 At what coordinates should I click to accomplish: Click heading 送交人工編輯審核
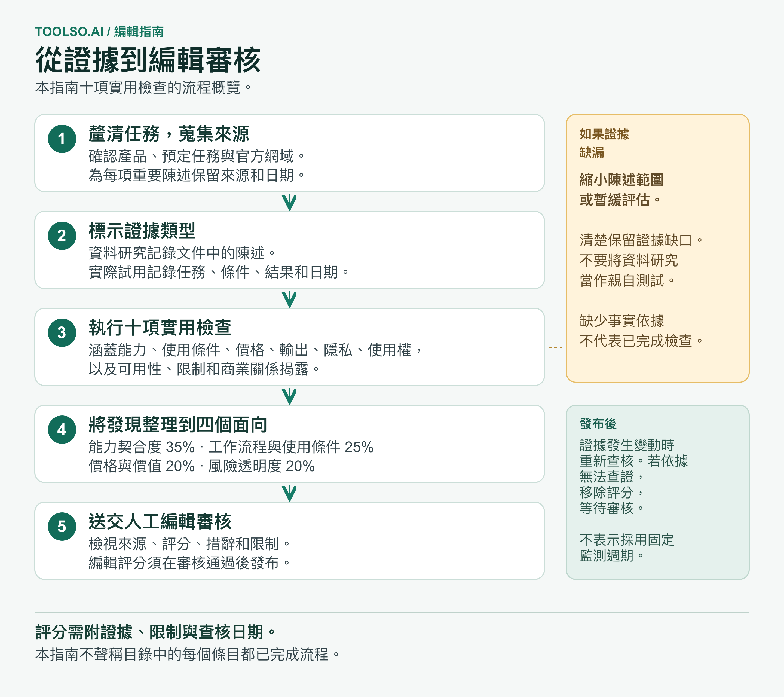[x=160, y=522]
